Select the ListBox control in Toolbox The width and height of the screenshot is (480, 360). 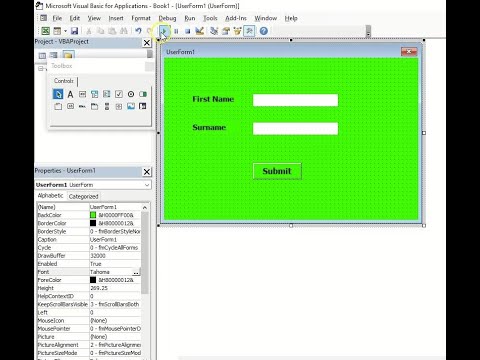tap(106, 94)
